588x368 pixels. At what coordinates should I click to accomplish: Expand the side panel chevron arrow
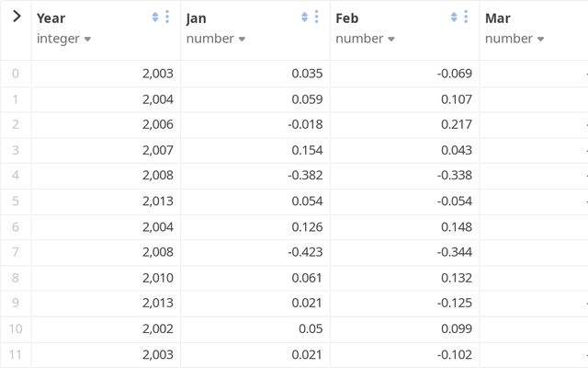(16, 17)
